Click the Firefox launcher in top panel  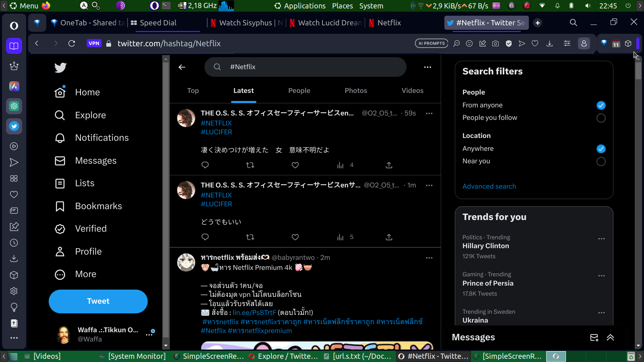[x=46, y=6]
